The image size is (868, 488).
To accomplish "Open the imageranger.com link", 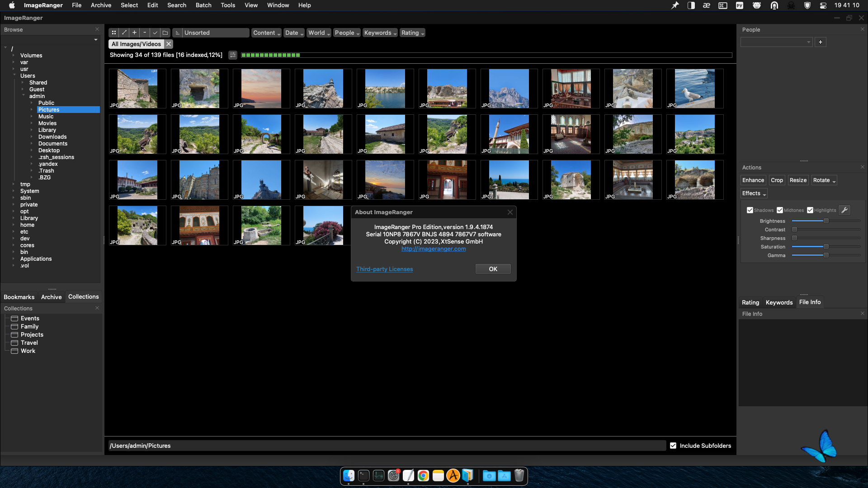I will [434, 249].
